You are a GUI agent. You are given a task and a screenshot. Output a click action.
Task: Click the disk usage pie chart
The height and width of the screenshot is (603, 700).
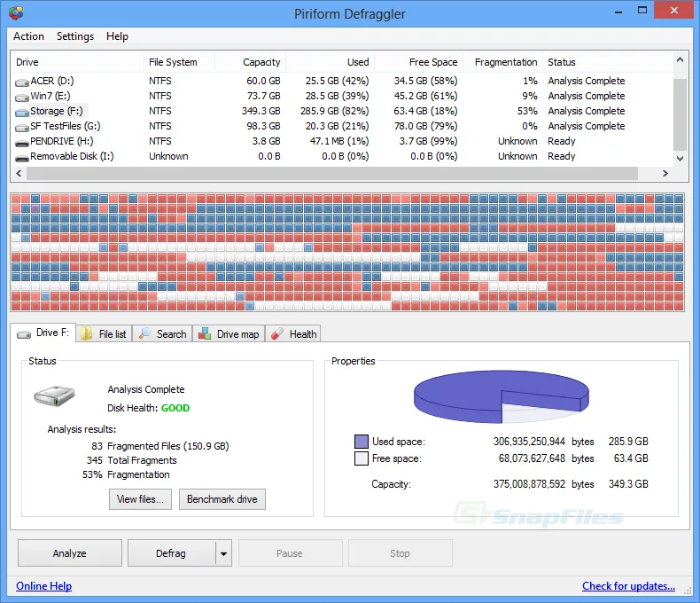point(502,396)
